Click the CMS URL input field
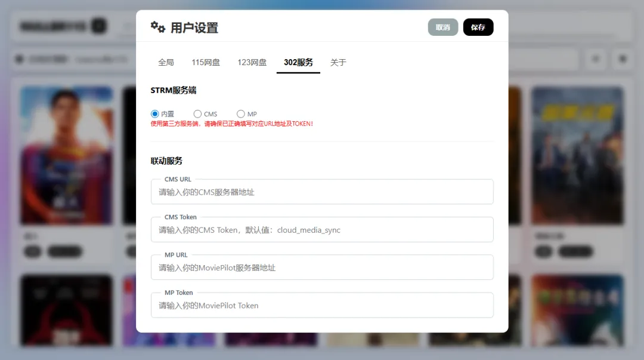Image resolution: width=644 pixels, height=360 pixels. coord(322,192)
